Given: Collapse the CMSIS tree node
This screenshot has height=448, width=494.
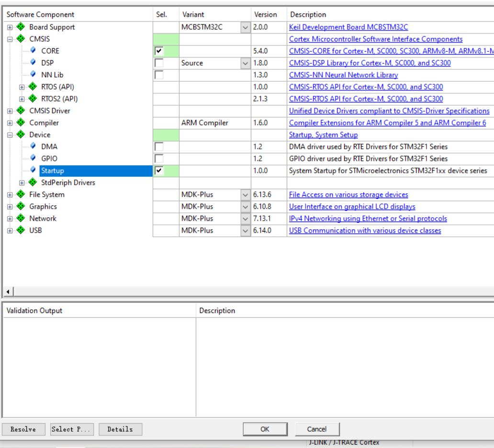Looking at the screenshot, I should (x=10, y=39).
